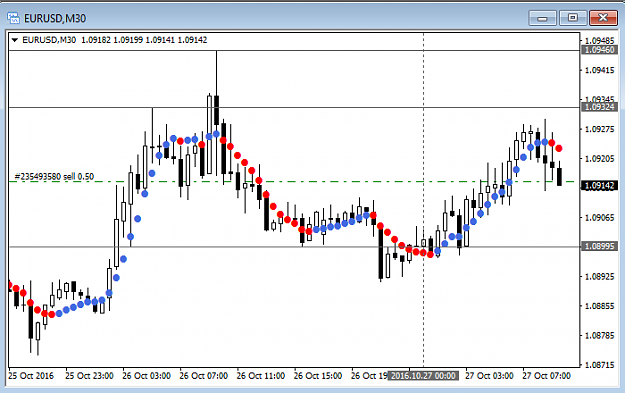Screen dimensions: 625x393
Task: Click the 1.09065 price scale value
Action: (599, 218)
